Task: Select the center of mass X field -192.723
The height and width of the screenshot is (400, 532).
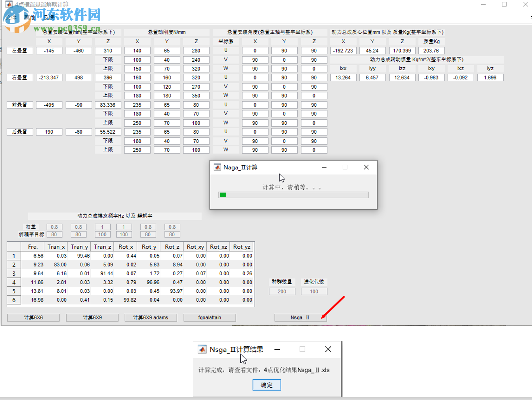Action: tap(343, 51)
